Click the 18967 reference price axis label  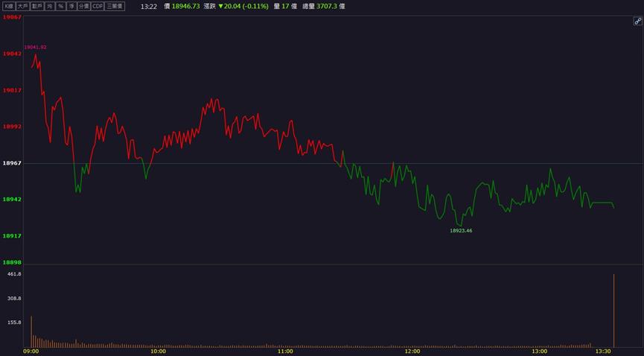pos(12,163)
